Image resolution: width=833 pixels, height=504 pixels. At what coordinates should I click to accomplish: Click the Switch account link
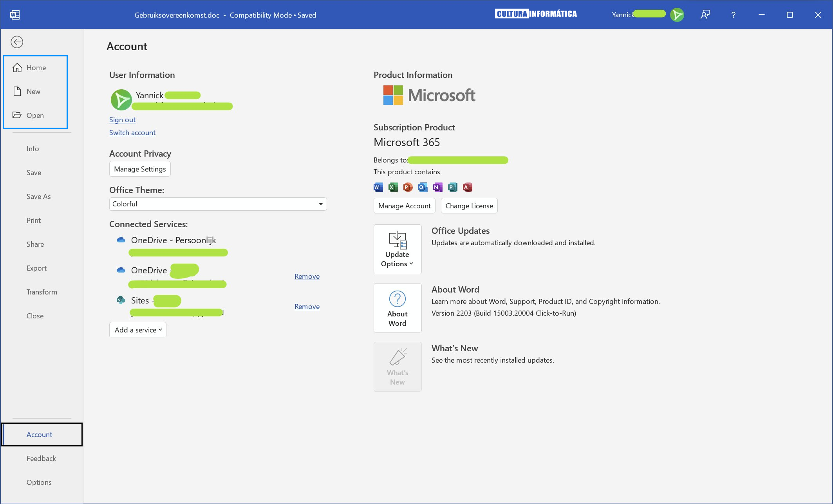pyautogui.click(x=132, y=133)
